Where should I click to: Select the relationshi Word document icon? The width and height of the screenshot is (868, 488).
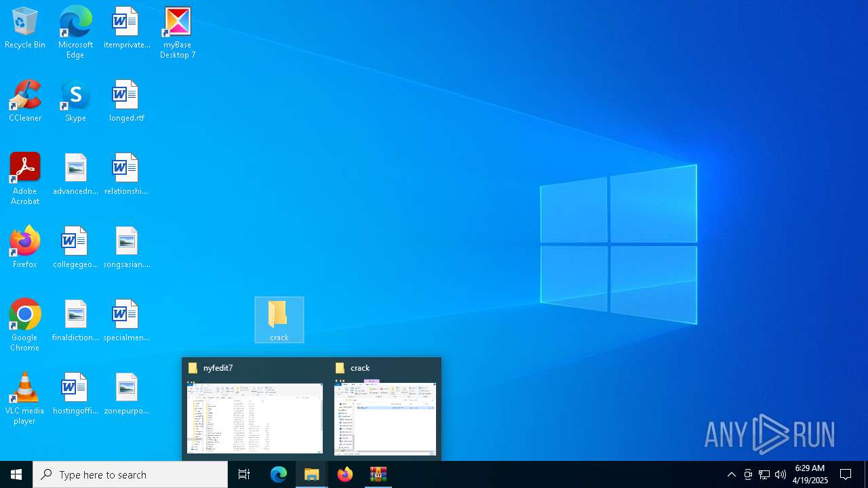coord(126,175)
